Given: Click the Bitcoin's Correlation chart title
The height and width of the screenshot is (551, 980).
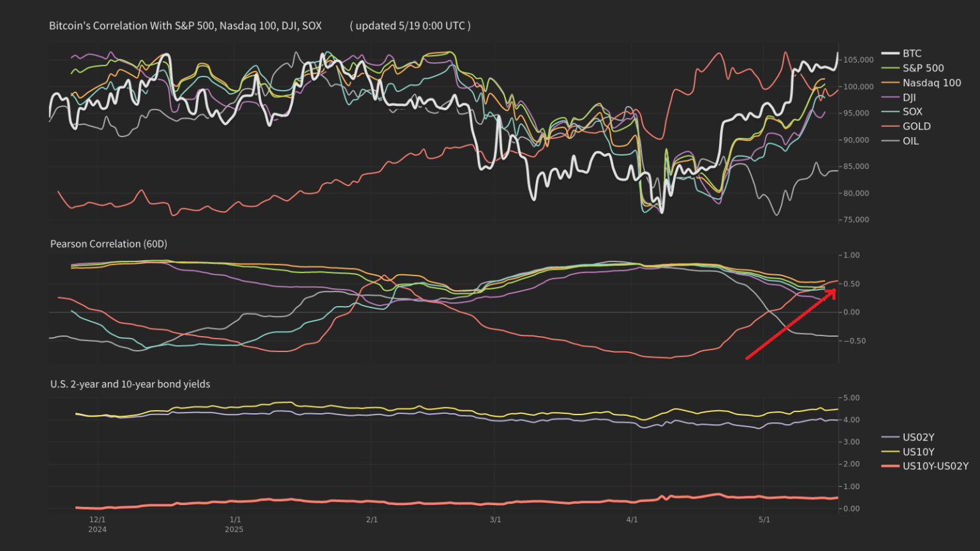Looking at the screenshot, I should coord(185,26).
